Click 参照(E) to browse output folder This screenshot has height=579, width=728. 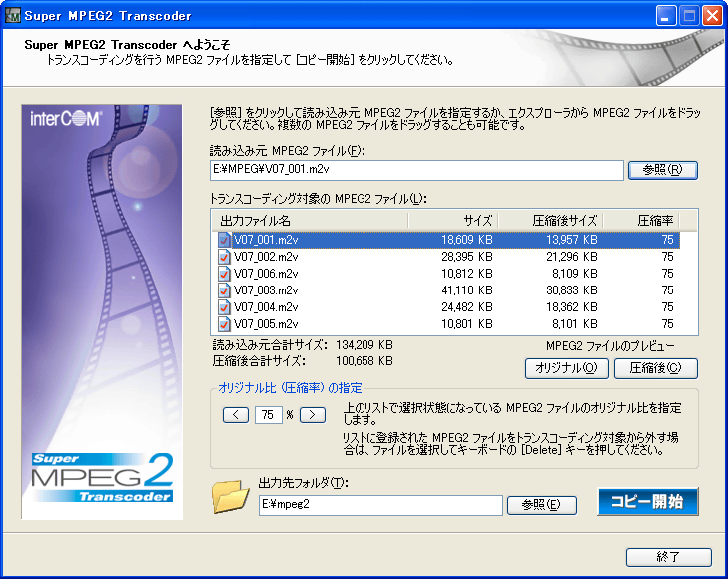542,505
